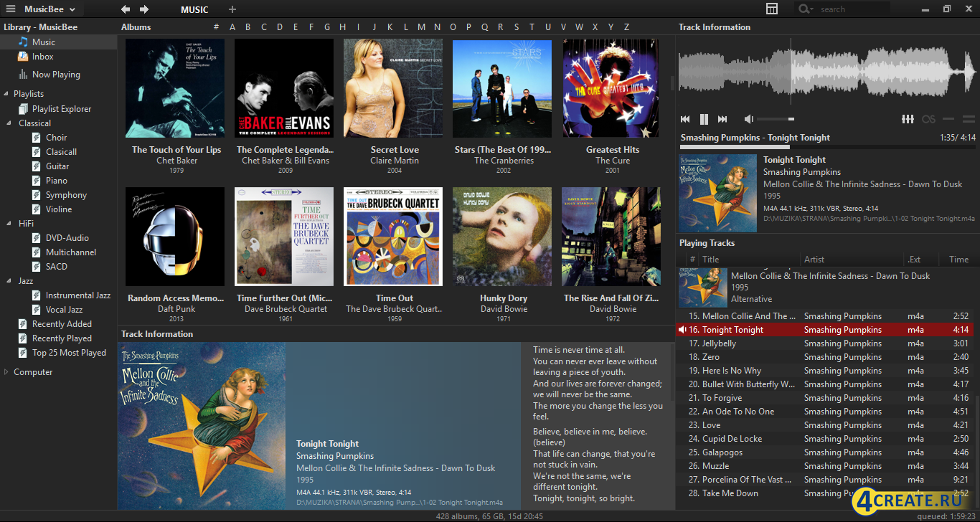980x522 pixels.
Task: Open the Guitar playlist
Action: (57, 166)
